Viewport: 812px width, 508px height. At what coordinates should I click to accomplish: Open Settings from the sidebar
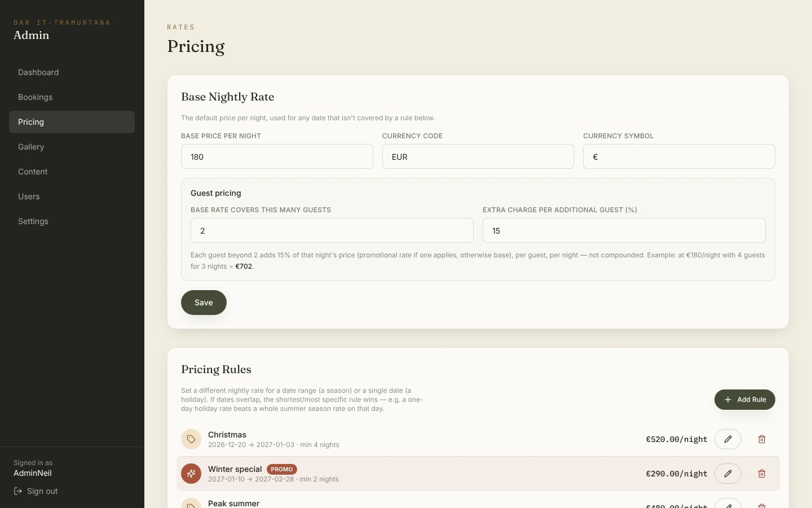(72, 221)
